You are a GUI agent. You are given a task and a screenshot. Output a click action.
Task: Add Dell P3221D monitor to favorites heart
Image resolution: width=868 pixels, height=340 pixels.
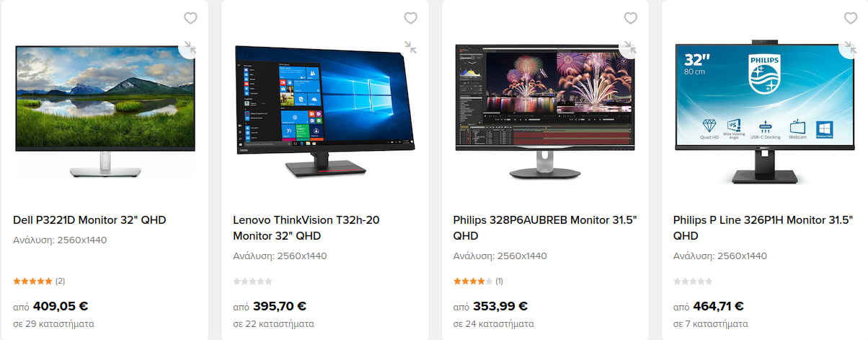(190, 18)
